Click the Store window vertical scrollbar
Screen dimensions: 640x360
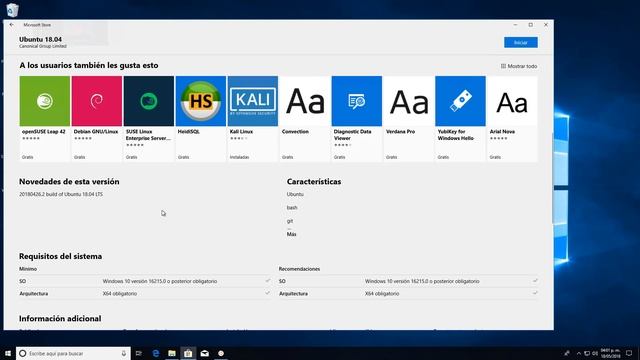552,178
